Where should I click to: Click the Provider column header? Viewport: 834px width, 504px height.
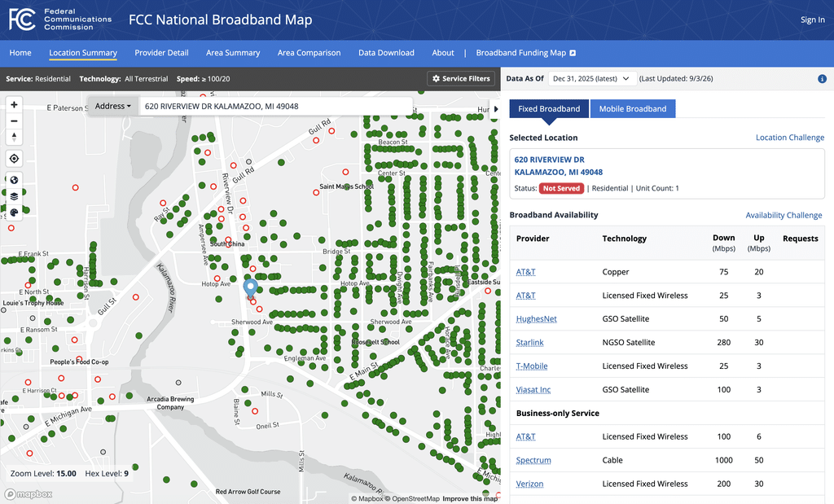click(x=533, y=239)
